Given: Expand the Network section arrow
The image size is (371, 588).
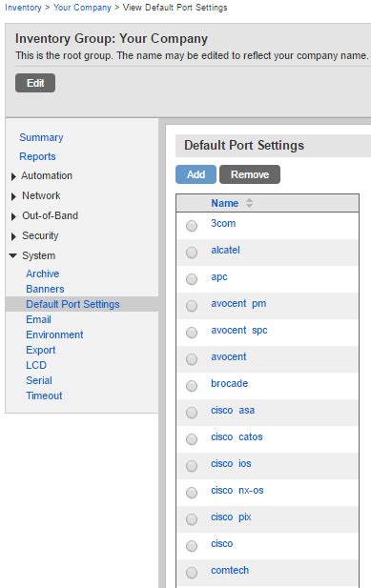Looking at the screenshot, I should click(13, 196).
